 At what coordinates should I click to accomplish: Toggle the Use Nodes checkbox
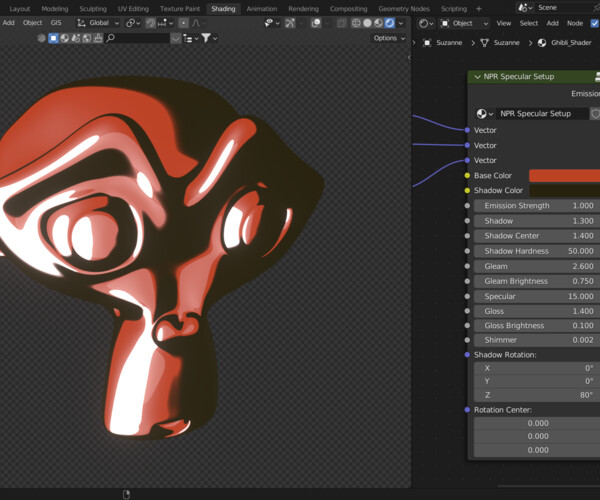595,23
